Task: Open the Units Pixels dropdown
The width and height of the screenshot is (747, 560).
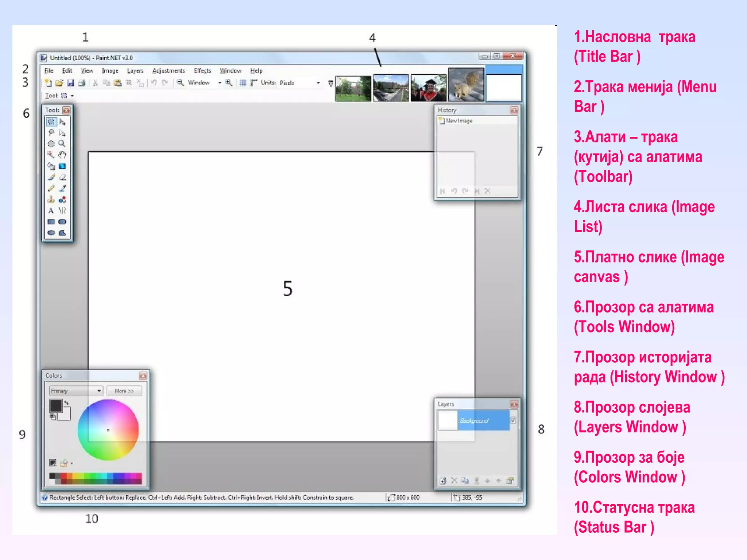Action: point(318,83)
